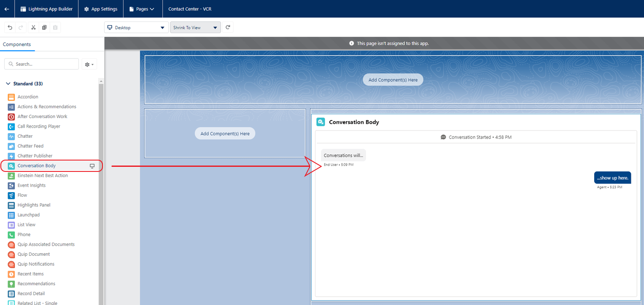Click the Quip Notifications component icon

coord(11,264)
